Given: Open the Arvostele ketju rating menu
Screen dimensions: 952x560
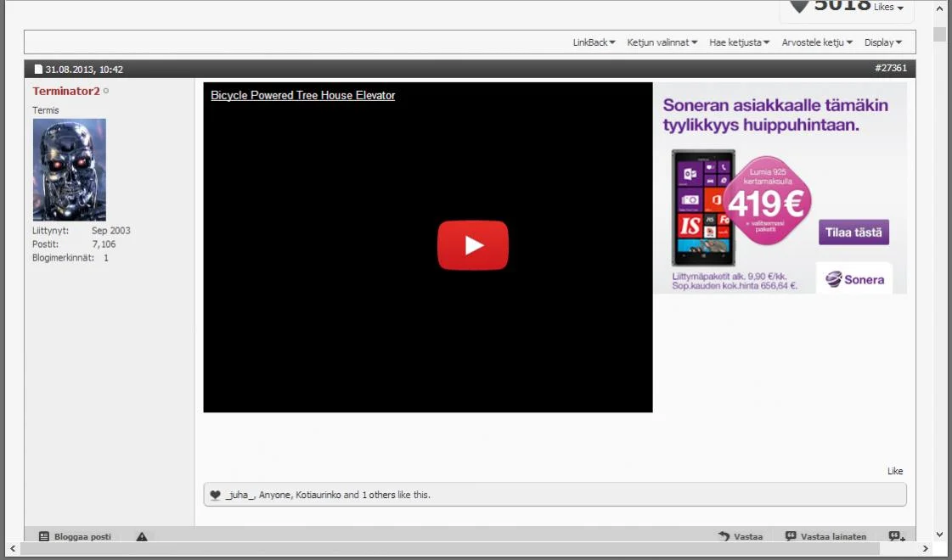Looking at the screenshot, I should pyautogui.click(x=817, y=42).
